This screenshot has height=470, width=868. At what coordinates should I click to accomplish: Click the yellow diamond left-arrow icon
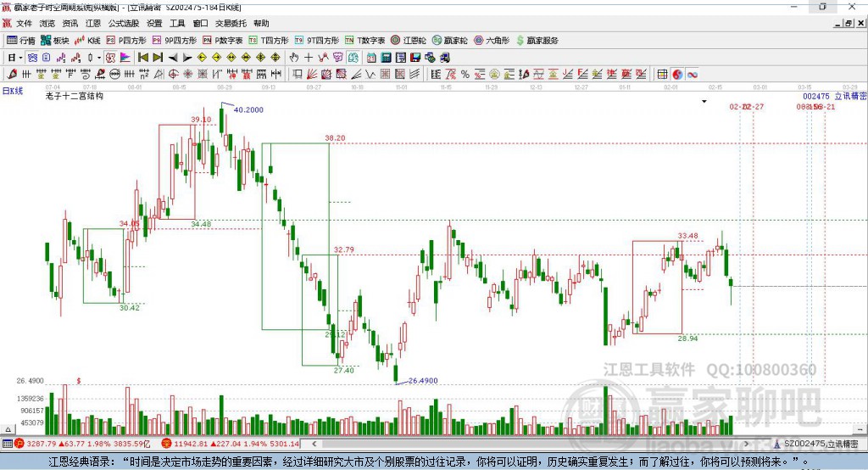click(202, 58)
